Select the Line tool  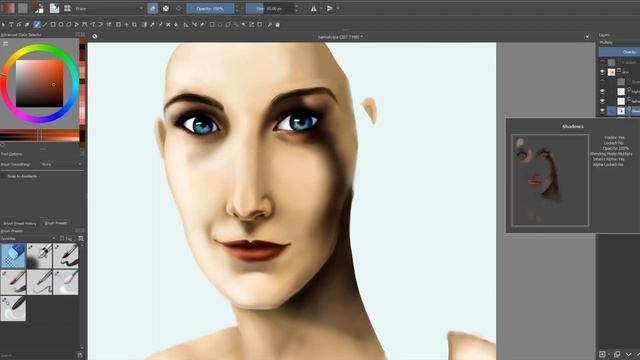click(x=45, y=24)
